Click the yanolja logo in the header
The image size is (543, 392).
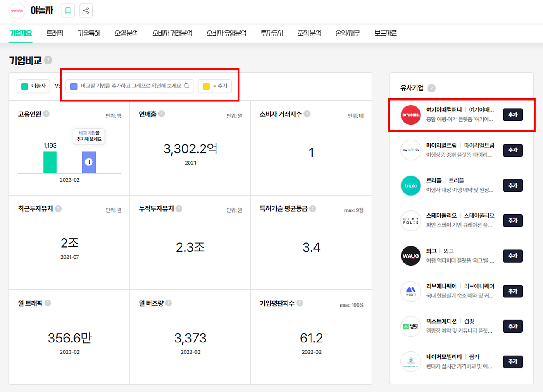(17, 11)
